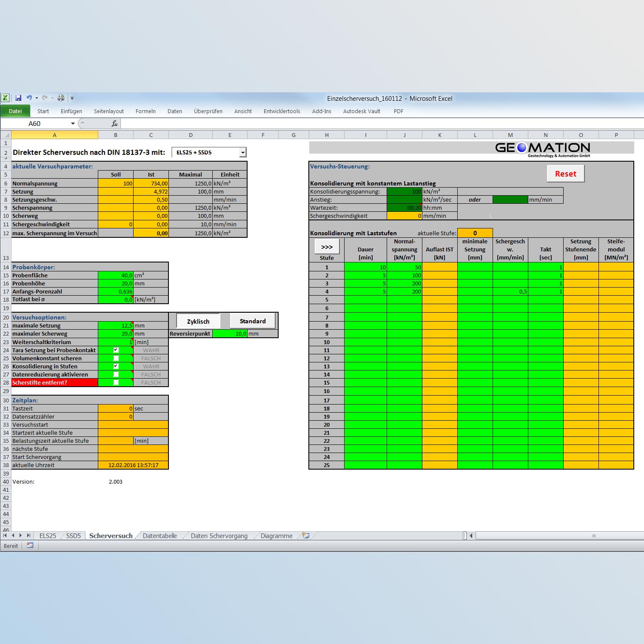Click the Insert Function fx icon
Viewport: 644px width, 644px height.
(x=114, y=123)
